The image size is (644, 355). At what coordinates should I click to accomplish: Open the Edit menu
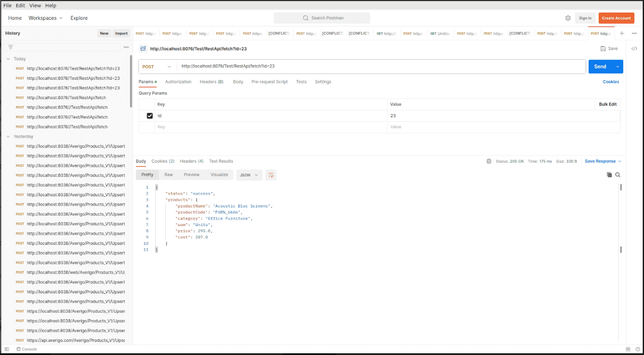pyautogui.click(x=20, y=6)
